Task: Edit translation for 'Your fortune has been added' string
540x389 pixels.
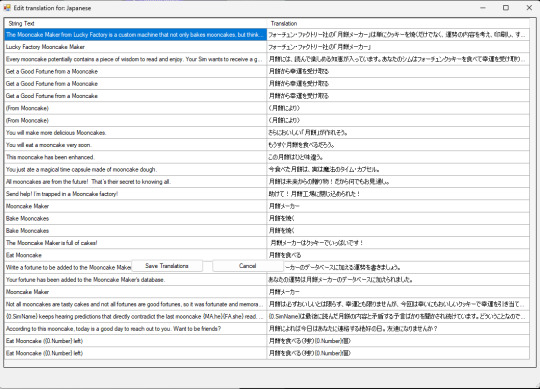Action: coord(398,280)
